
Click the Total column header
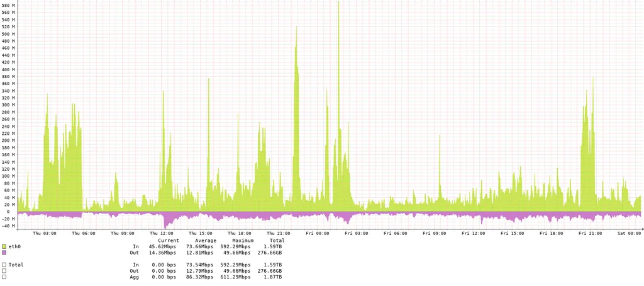click(277, 241)
